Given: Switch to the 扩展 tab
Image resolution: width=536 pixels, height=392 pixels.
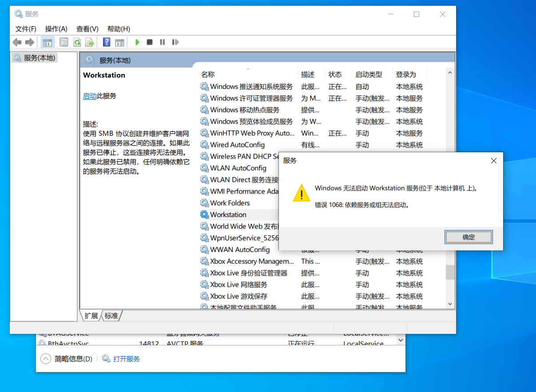Looking at the screenshot, I should [x=91, y=316].
